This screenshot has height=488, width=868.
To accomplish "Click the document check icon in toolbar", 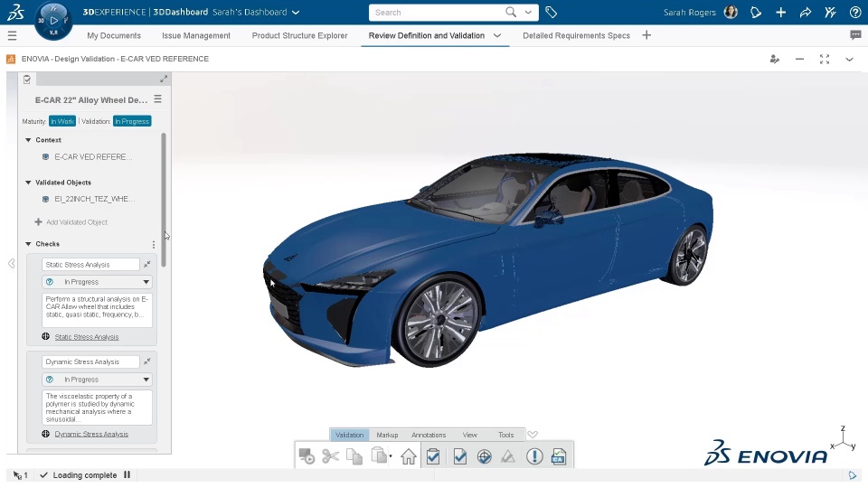I will pyautogui.click(x=459, y=456).
